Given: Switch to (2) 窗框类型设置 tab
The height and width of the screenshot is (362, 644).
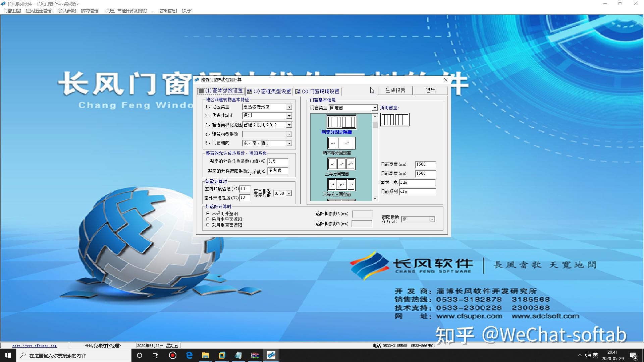Looking at the screenshot, I should coord(269,91).
